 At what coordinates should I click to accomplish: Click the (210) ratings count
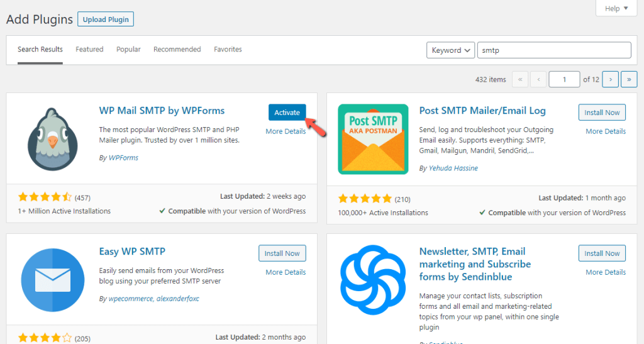click(402, 199)
